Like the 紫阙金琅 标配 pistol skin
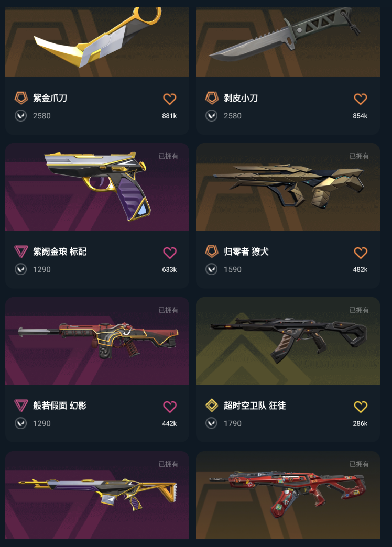 click(170, 253)
